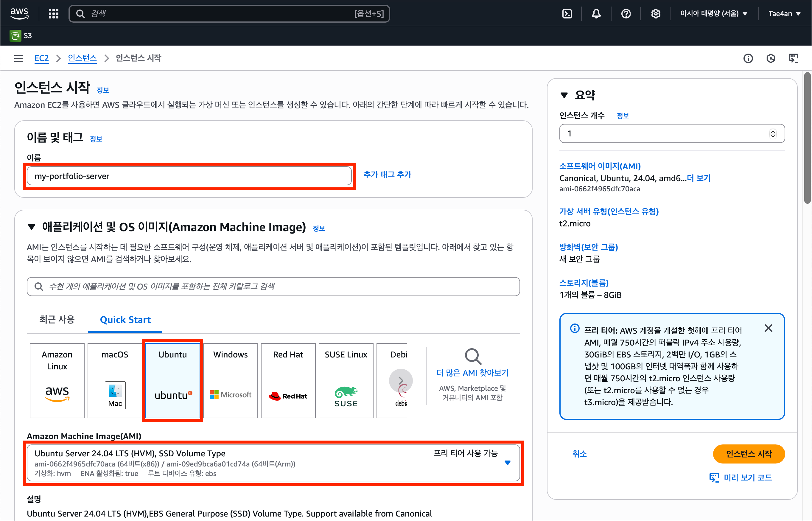Click the 프리 티어 사용 가능 label
The width and height of the screenshot is (812, 521).
point(466,453)
